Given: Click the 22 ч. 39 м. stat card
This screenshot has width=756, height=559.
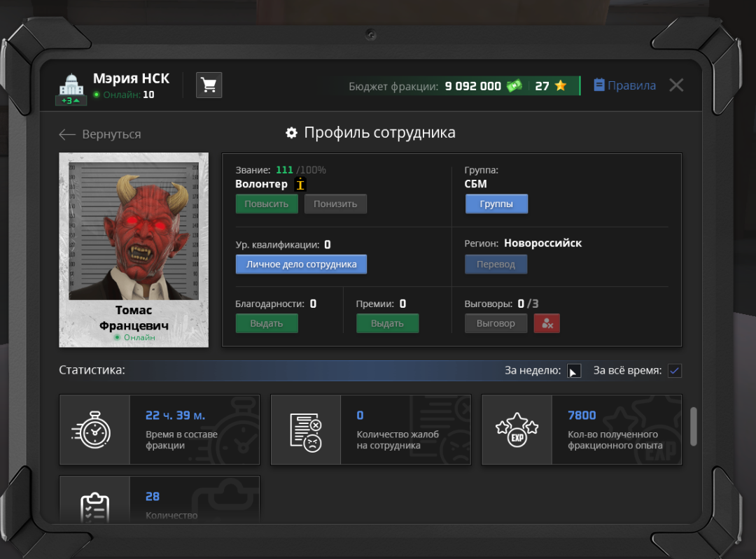Looking at the screenshot, I should pos(160,430).
